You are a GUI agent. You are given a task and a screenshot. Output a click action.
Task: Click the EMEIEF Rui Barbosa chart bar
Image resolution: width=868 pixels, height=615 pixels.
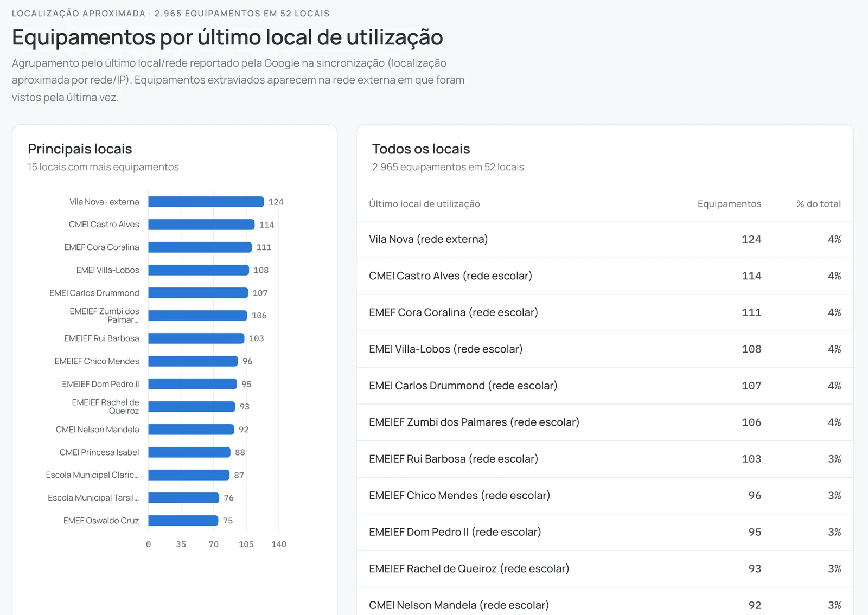click(196, 338)
